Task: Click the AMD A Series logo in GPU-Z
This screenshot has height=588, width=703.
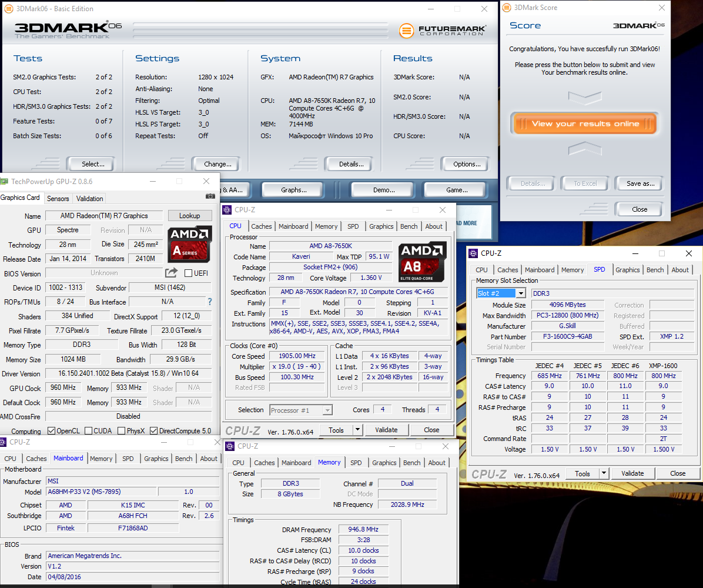Action: click(x=190, y=245)
